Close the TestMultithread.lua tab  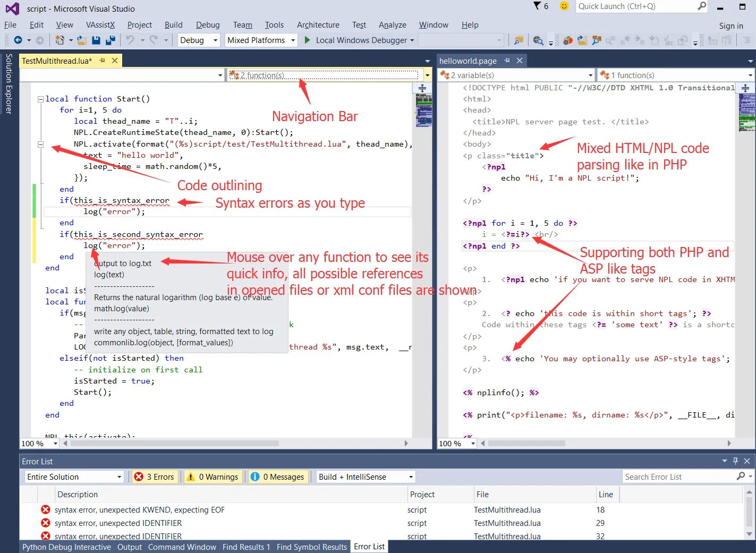point(114,61)
